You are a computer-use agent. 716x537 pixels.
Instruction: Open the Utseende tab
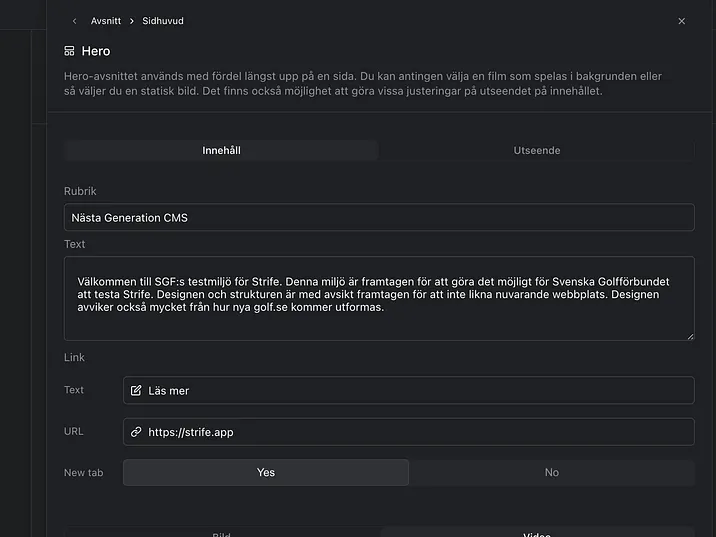(x=536, y=151)
